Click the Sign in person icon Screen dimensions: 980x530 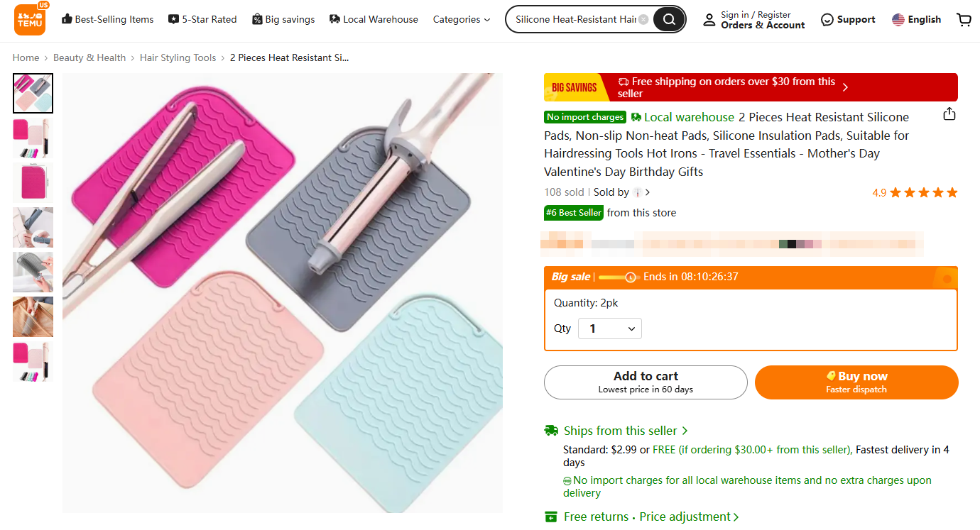point(709,19)
